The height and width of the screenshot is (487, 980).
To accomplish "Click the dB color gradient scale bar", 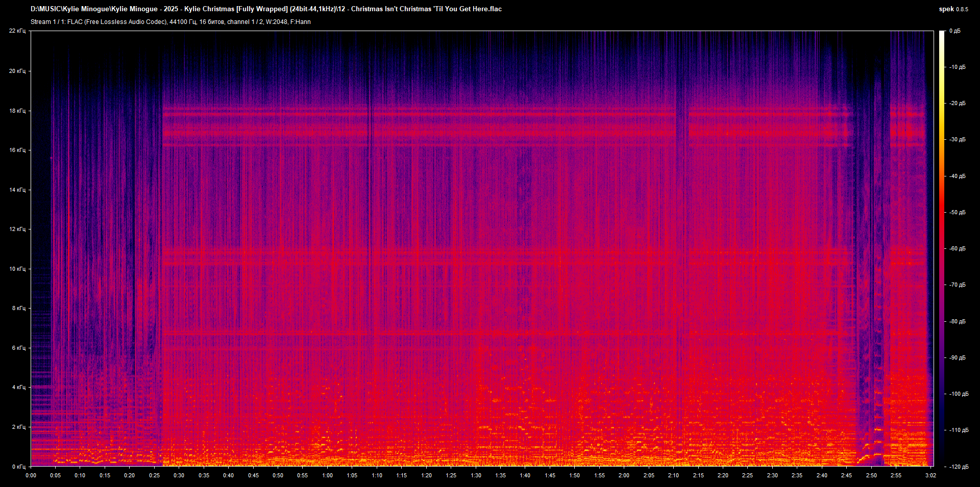I will pyautogui.click(x=942, y=249).
